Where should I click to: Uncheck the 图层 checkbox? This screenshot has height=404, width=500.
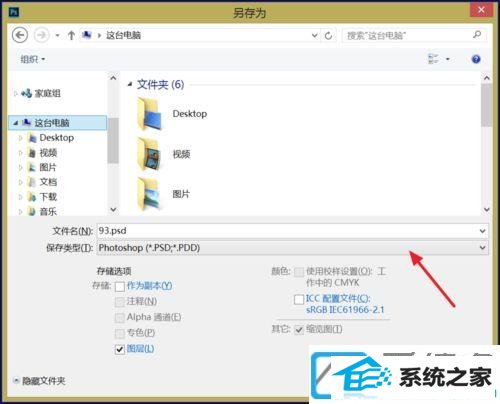(x=120, y=349)
